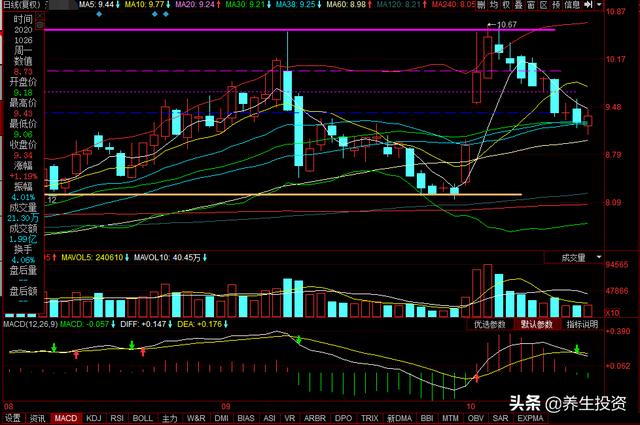Switch to the W&R indicator tab
640x425 pixels.
pos(196,418)
